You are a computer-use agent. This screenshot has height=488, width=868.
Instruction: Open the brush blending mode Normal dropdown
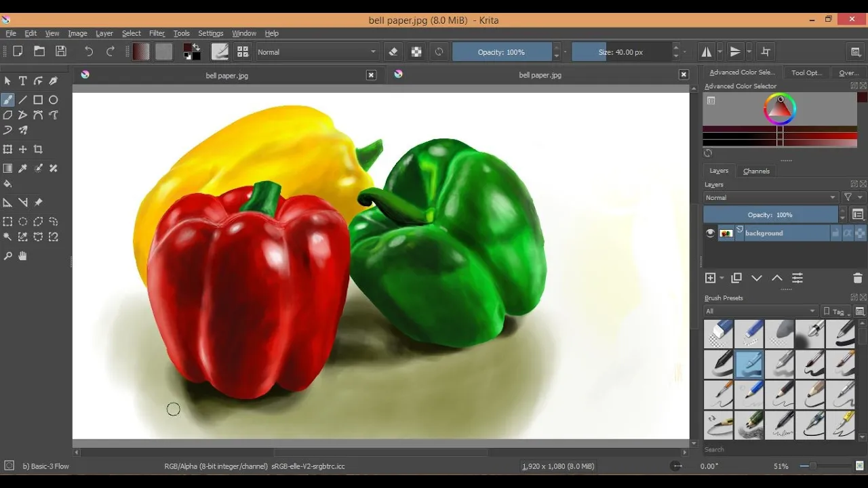coord(317,52)
